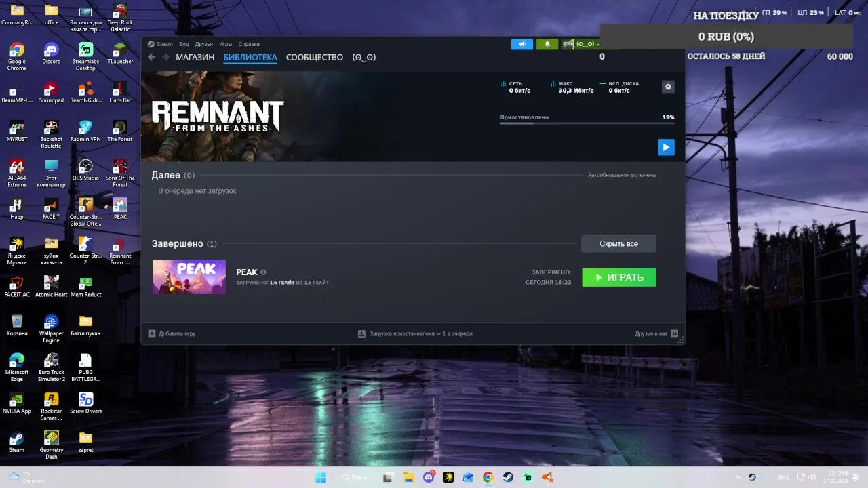Resume the paused Remnant download

(666, 147)
